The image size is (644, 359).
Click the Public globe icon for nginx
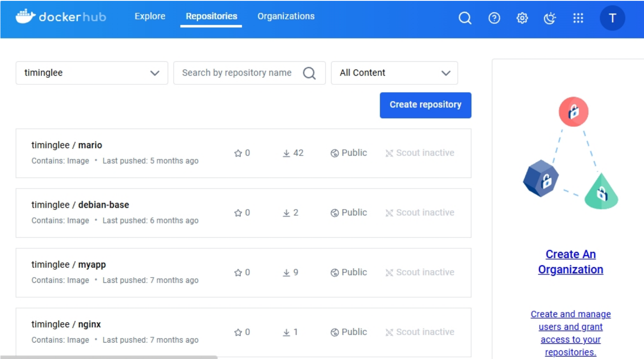point(334,332)
